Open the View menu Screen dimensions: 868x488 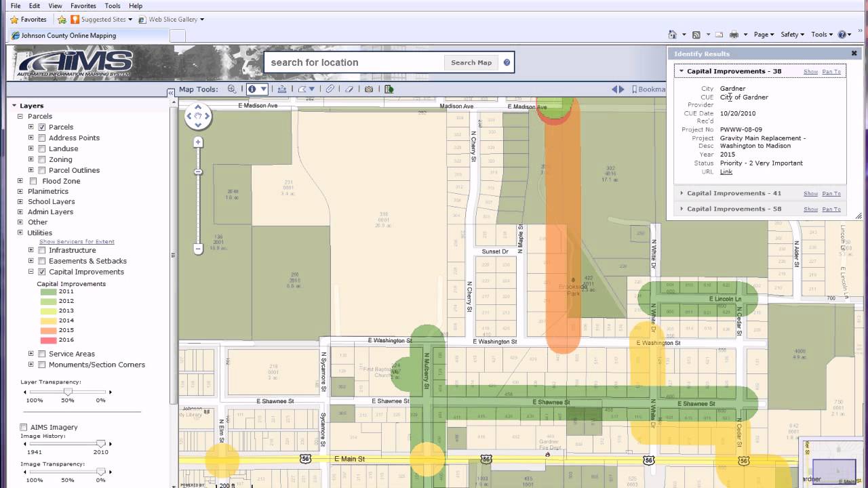[x=55, y=5]
